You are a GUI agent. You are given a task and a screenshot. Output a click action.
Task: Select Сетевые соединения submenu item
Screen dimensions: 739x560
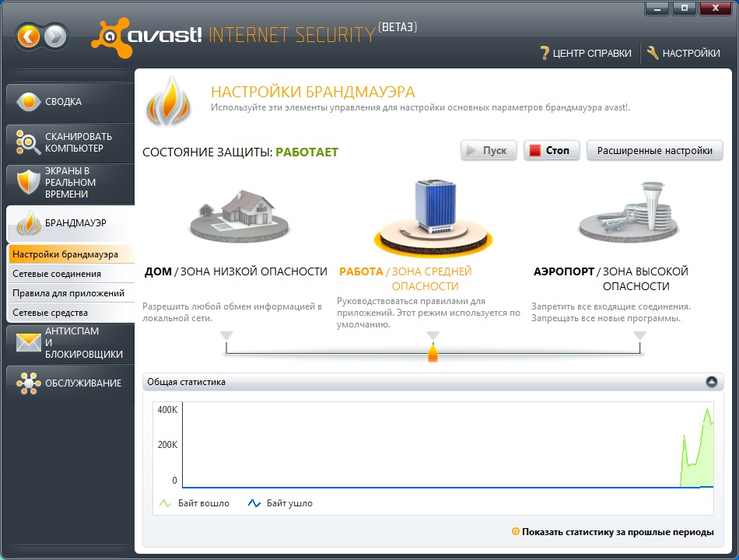tap(72, 274)
